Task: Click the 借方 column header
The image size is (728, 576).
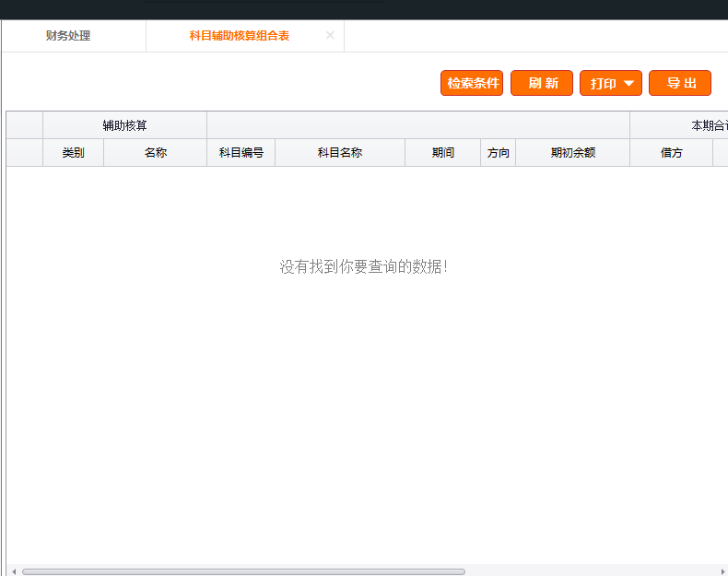Action: 671,153
